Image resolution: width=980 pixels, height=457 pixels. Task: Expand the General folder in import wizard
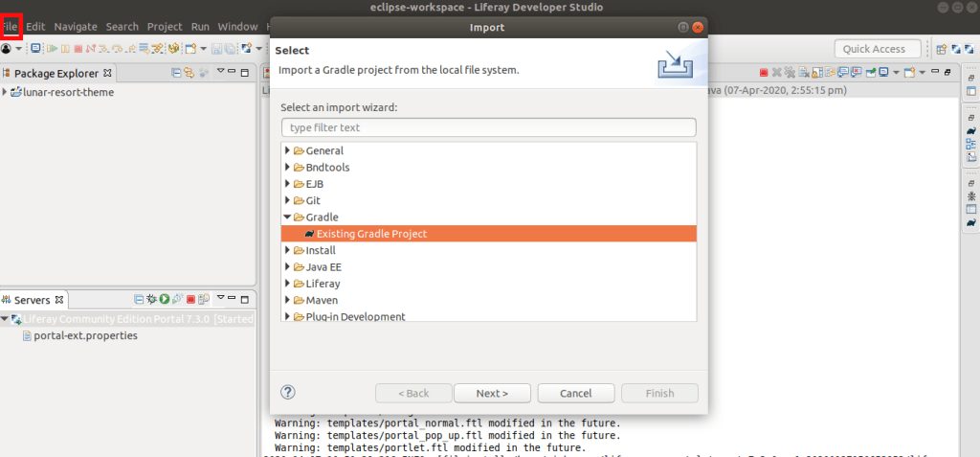coord(287,150)
